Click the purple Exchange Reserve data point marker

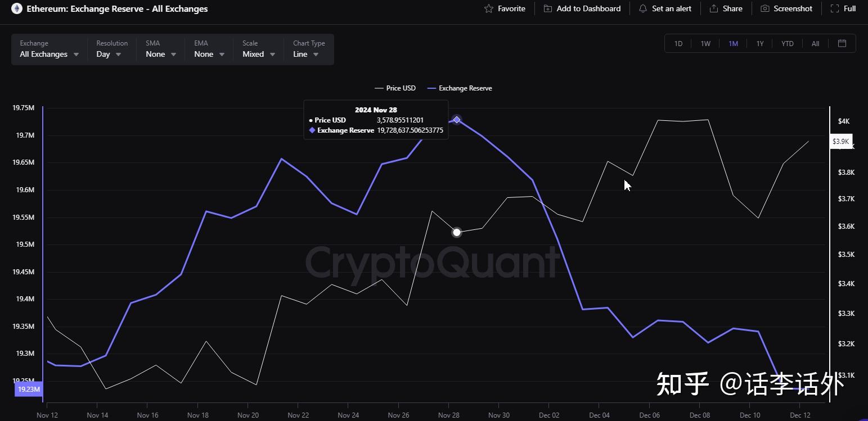pos(457,120)
